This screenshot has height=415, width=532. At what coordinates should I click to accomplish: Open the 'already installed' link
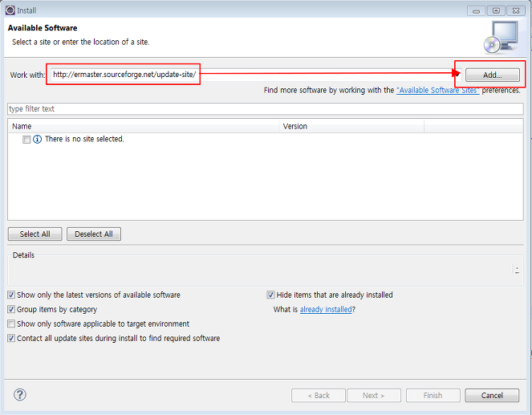326,310
